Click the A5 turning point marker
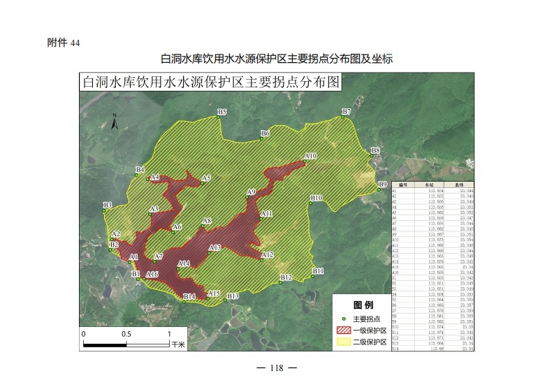This screenshot has width=554, height=392. click(x=201, y=184)
